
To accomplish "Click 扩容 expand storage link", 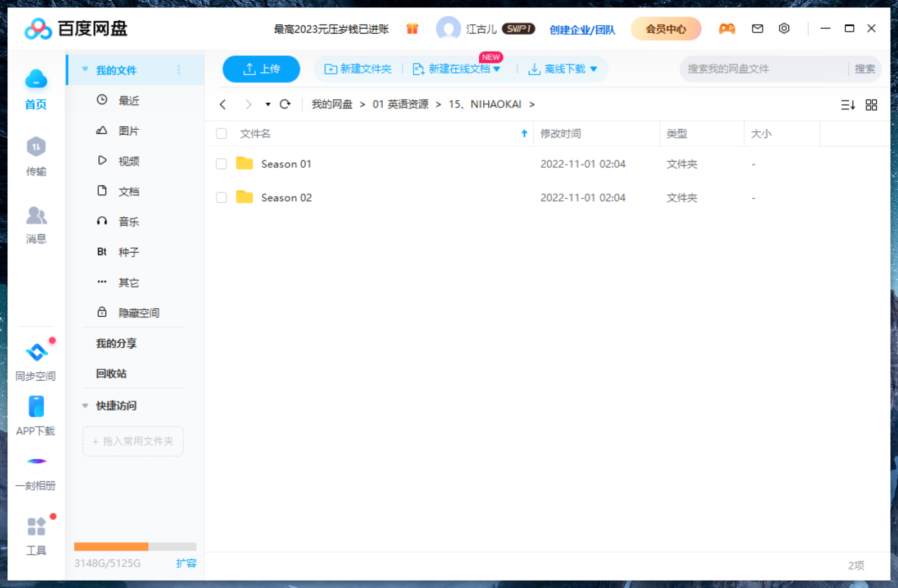I will 186,563.
